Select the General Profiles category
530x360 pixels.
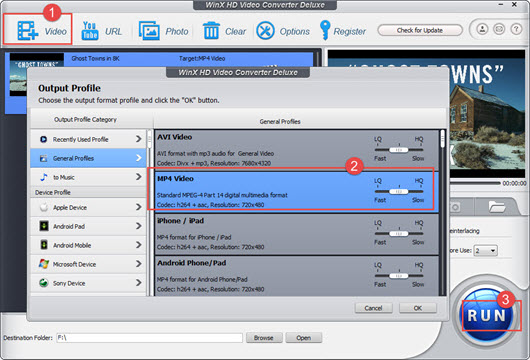click(x=88, y=158)
